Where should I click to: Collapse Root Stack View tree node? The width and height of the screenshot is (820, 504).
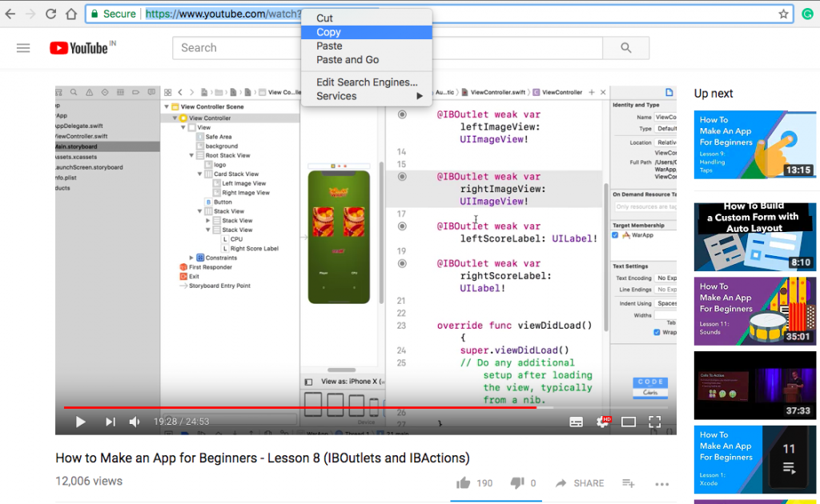click(x=191, y=156)
